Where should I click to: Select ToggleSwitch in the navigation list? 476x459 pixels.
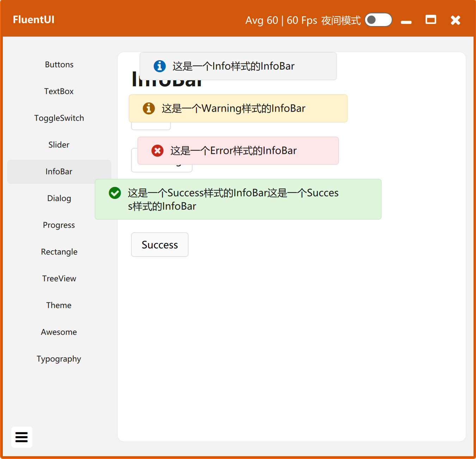(x=59, y=118)
